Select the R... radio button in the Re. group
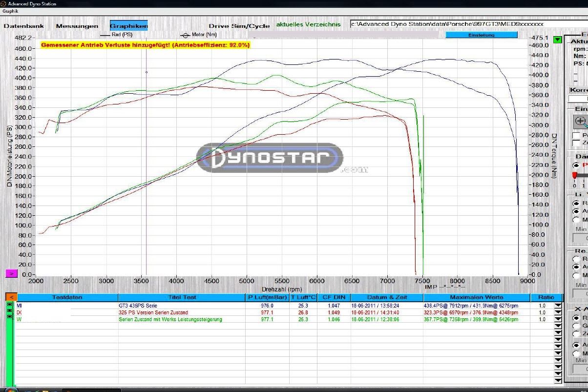Screen dimensions: 588x392 pyautogui.click(x=577, y=259)
